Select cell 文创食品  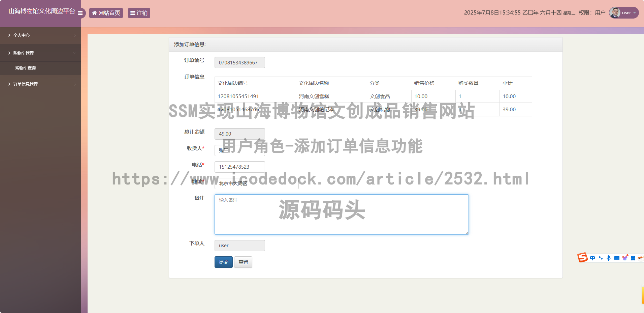[389, 96]
